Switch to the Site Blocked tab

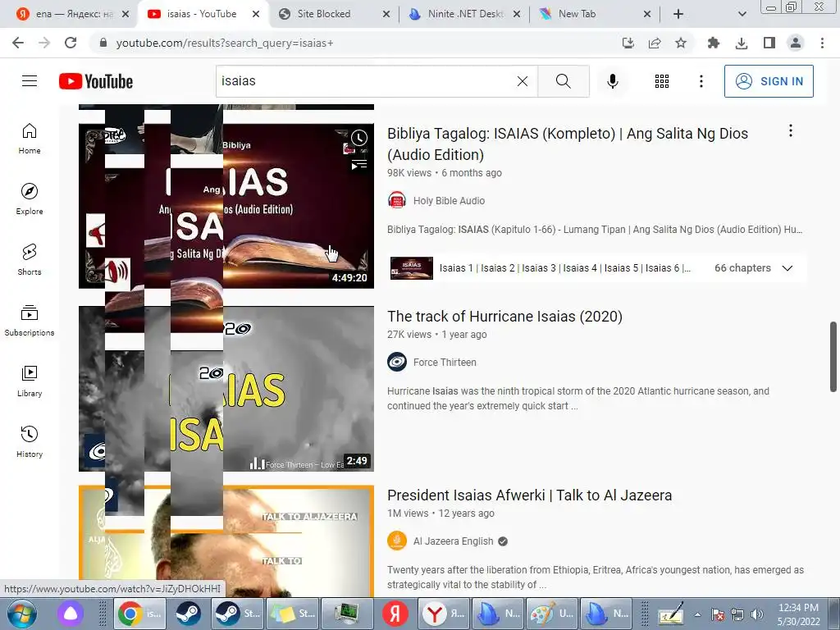[335, 14]
